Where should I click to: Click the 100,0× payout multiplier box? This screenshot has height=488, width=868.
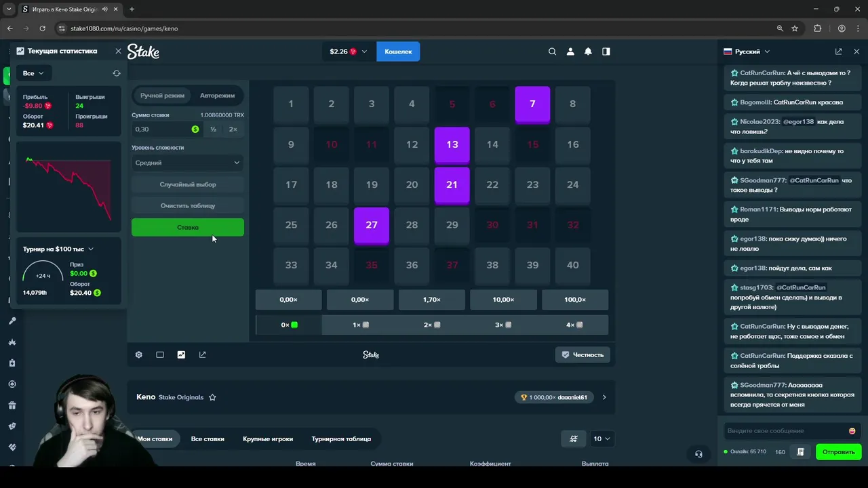point(575,300)
